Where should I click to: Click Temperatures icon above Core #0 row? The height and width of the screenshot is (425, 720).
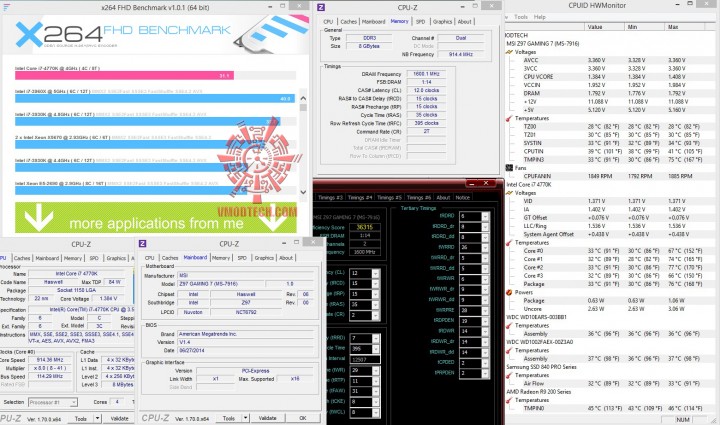509,243
